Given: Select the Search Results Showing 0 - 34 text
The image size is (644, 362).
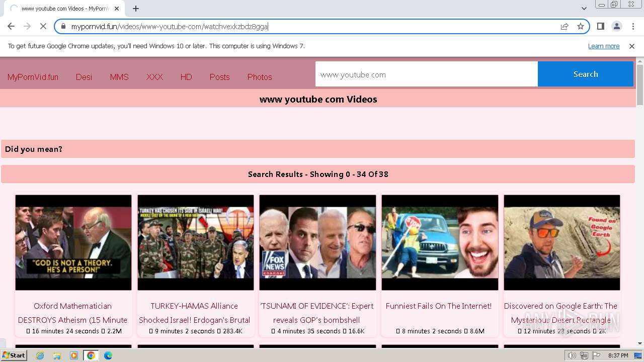Looking at the screenshot, I should coord(318,174).
